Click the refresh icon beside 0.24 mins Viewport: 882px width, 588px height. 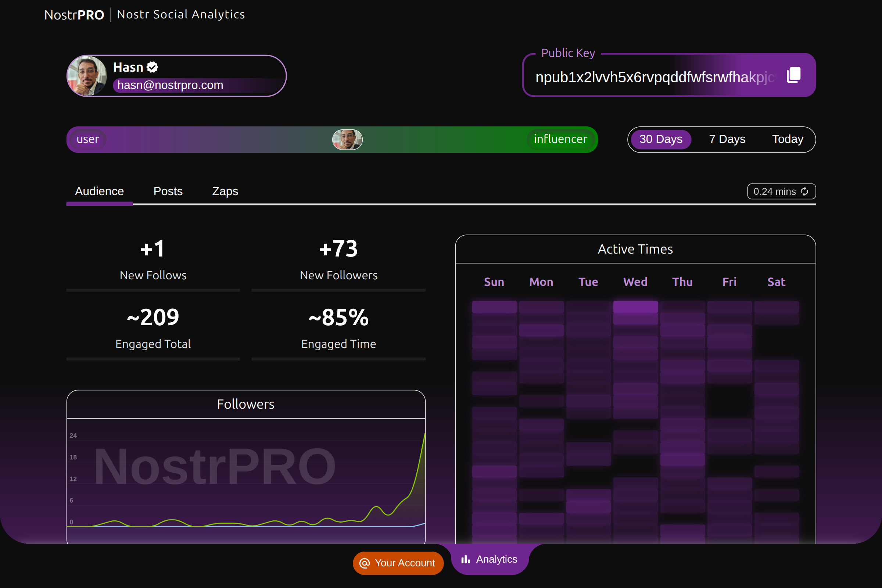[804, 191]
